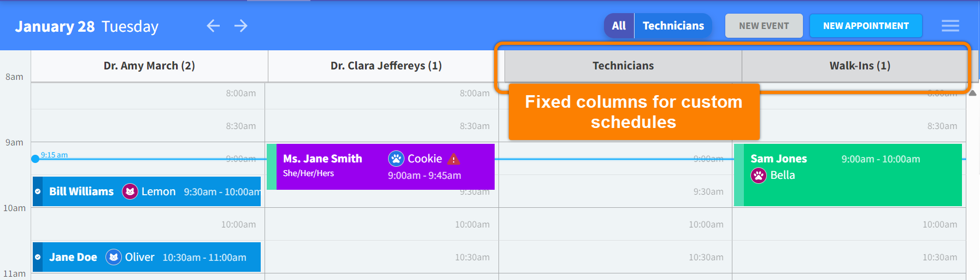980x280 pixels.
Task: Click Lemon's cat pet icon
Action: point(130,191)
